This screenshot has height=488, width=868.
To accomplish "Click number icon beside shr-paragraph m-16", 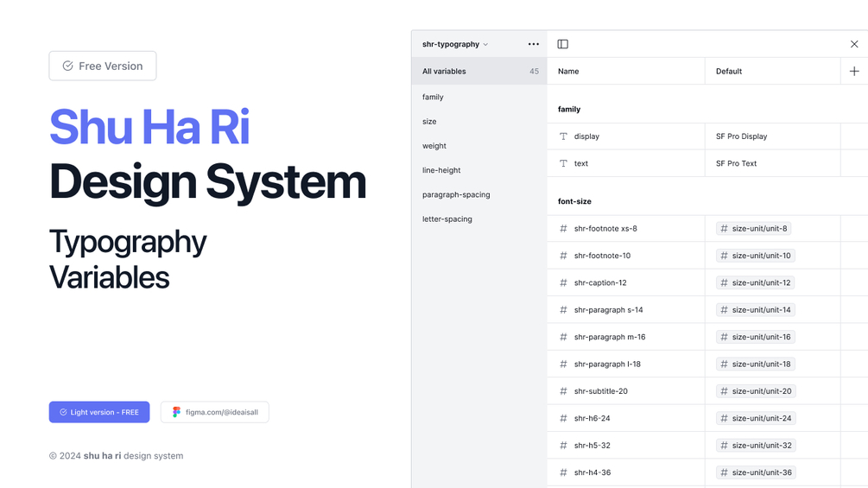I will pos(563,337).
